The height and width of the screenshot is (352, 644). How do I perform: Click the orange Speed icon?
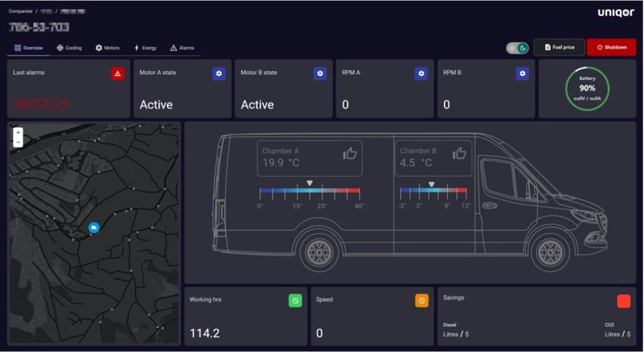point(422,301)
